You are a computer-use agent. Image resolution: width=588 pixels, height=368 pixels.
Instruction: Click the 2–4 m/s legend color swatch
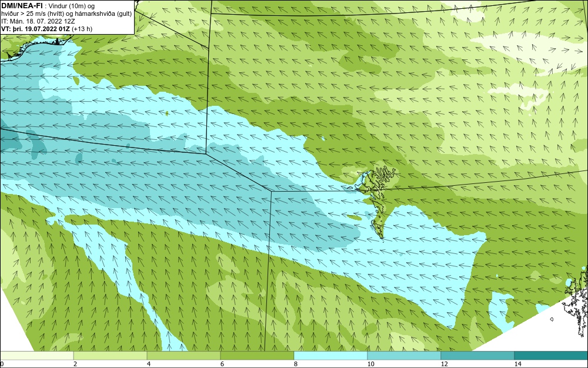click(x=111, y=356)
